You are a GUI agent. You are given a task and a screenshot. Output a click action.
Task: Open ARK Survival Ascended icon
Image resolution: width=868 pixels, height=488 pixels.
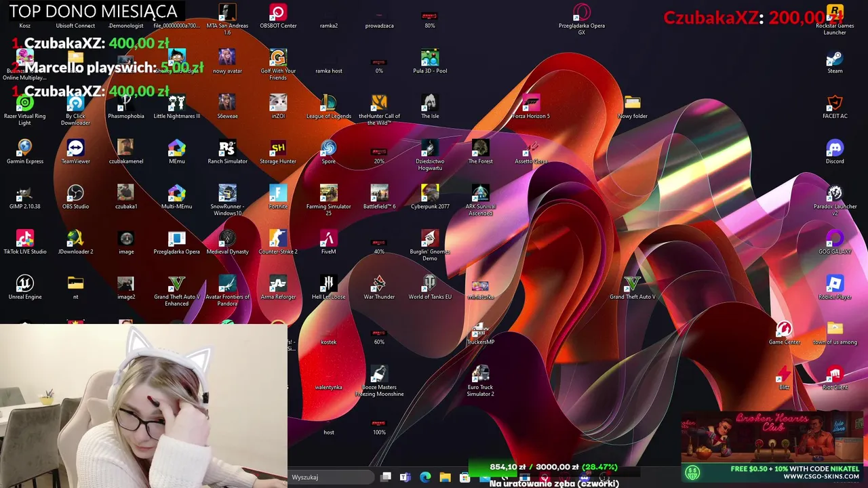pos(480,194)
